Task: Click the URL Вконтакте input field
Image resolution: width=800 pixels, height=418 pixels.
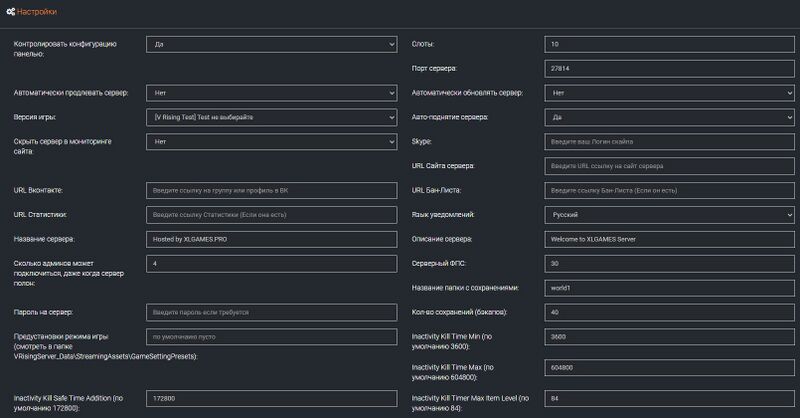Action: pyautogui.click(x=272, y=190)
